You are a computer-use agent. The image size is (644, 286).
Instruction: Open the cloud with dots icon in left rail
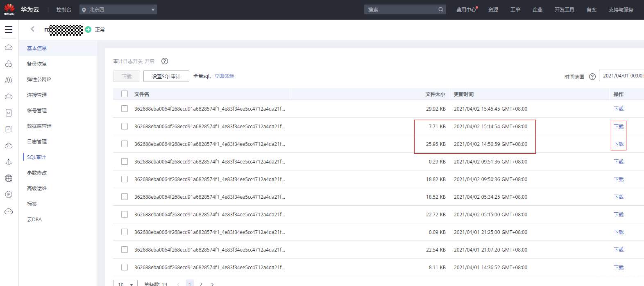9,211
